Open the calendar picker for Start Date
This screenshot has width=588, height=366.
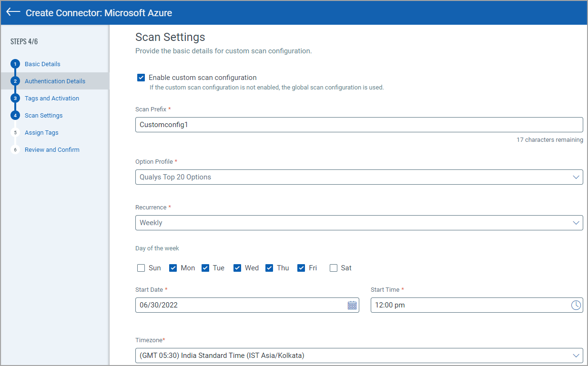(x=352, y=305)
